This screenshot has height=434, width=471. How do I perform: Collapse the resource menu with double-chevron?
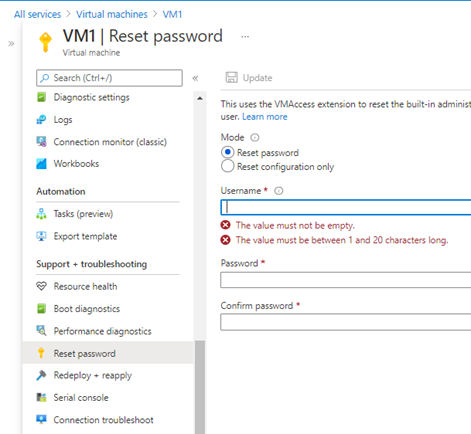(195, 78)
